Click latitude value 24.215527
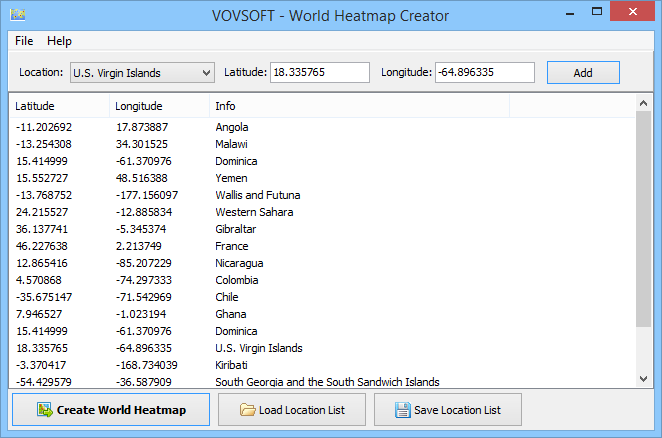 click(42, 212)
